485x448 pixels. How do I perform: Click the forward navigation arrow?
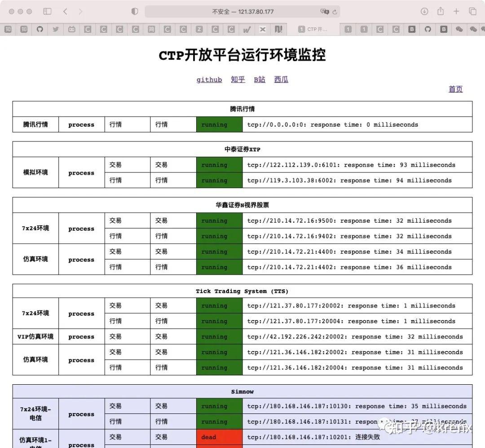[81, 11]
